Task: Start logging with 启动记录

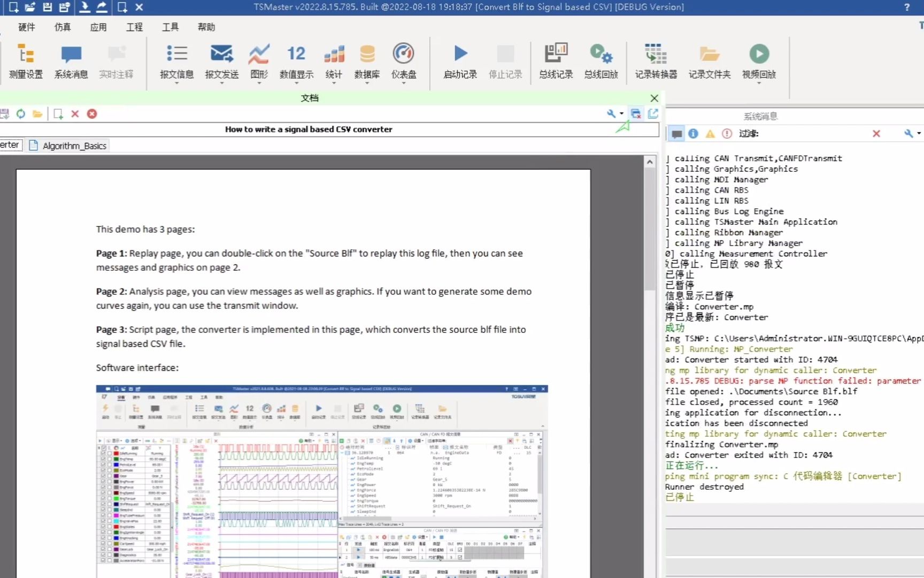Action: click(x=460, y=62)
